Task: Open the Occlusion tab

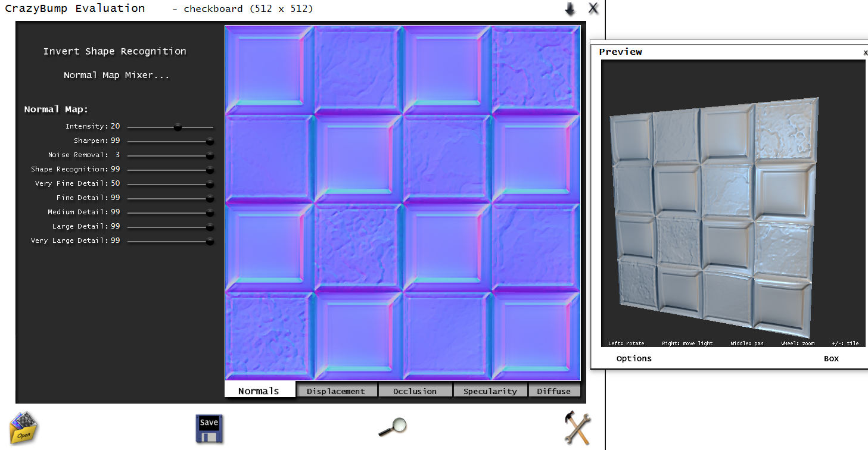Action: (415, 391)
